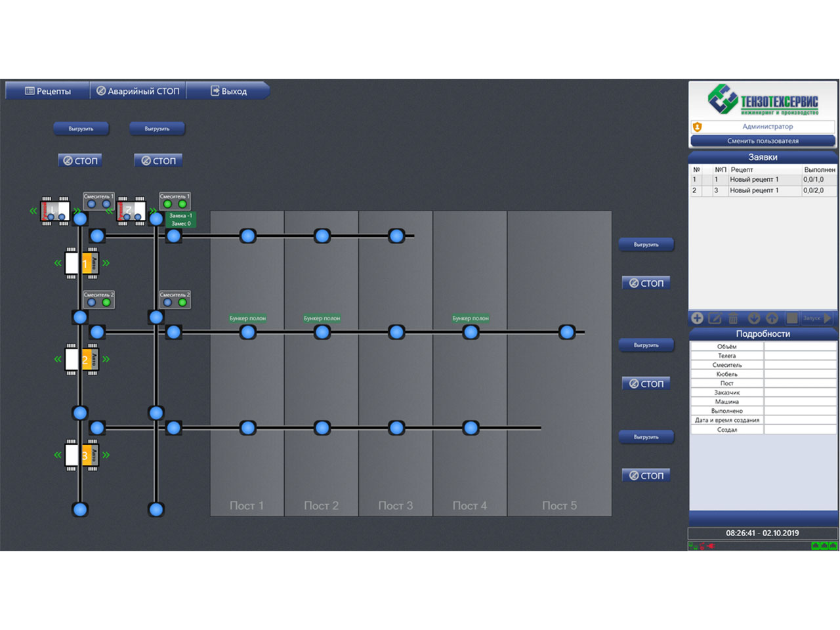
Task: Click СТОП for the top track line
Action: [646, 283]
